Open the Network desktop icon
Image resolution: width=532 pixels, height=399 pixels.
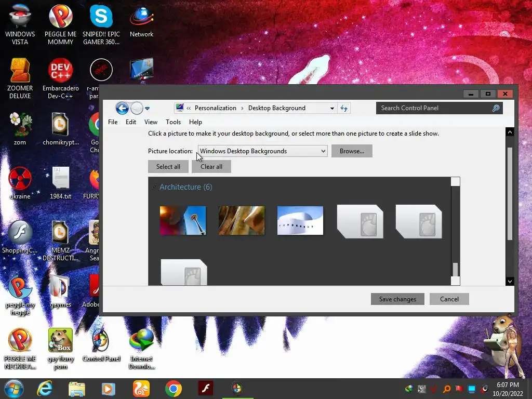point(141,21)
